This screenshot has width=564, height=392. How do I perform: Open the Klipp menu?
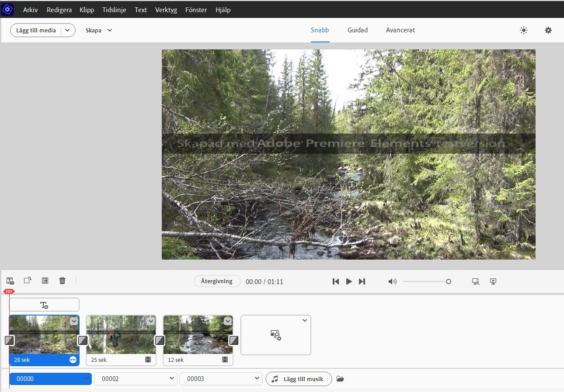tap(87, 10)
